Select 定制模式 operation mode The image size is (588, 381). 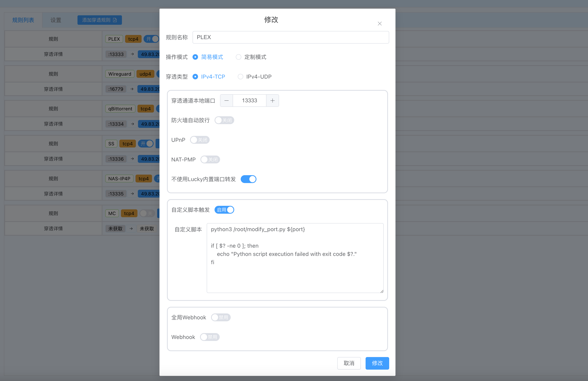coord(238,57)
